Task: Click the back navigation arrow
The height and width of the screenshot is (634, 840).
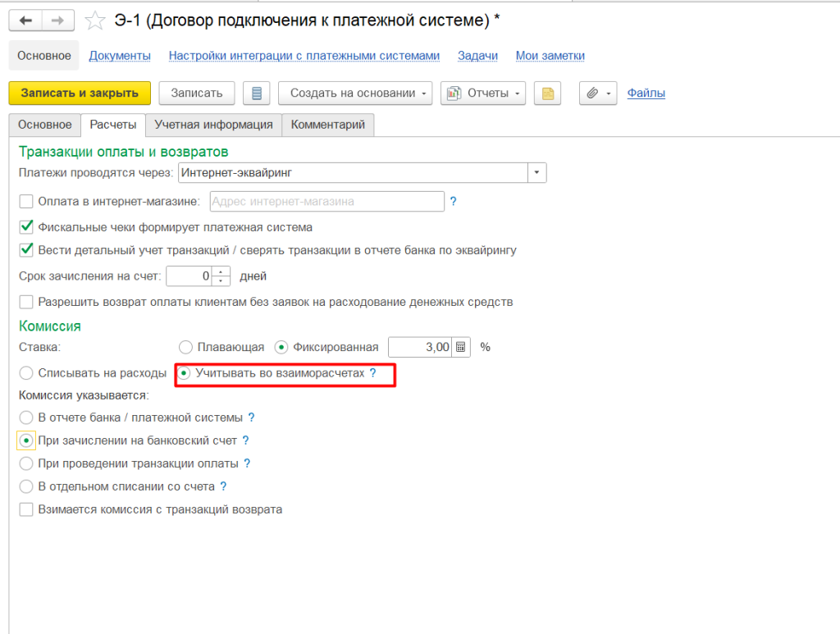Action: [25, 21]
